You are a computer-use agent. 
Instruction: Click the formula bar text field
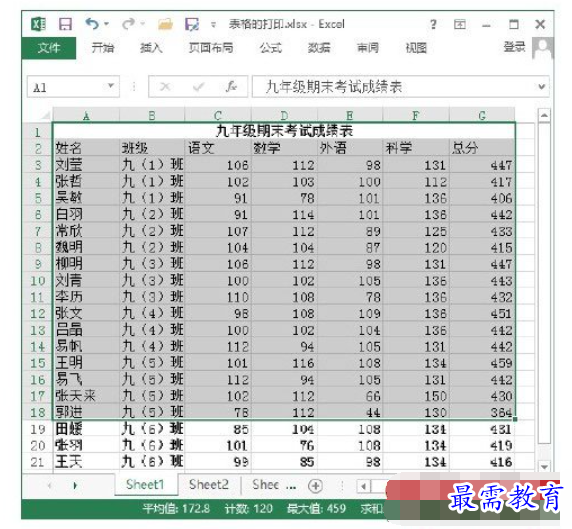(394, 87)
